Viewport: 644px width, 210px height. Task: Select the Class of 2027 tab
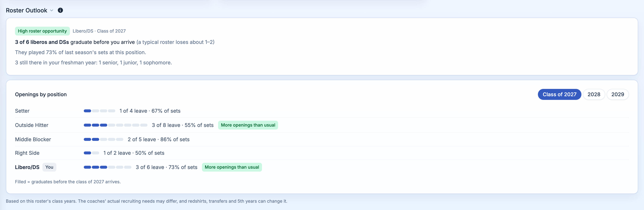pyautogui.click(x=559, y=94)
